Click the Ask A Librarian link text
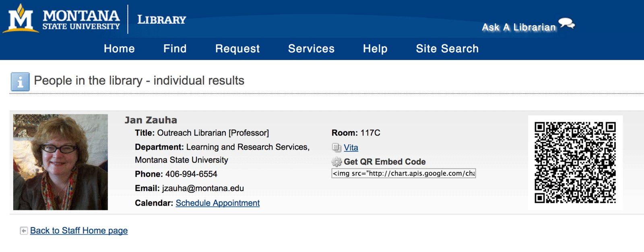This screenshot has height=252, width=644. point(519,27)
